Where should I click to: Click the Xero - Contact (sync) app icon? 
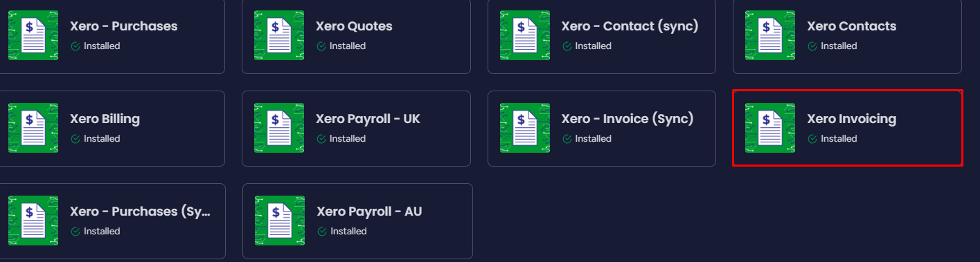tap(525, 35)
